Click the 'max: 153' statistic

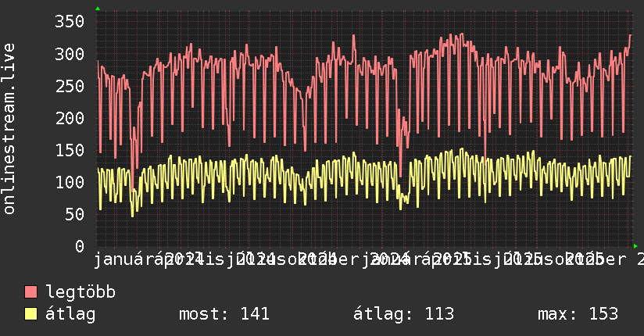(578, 314)
